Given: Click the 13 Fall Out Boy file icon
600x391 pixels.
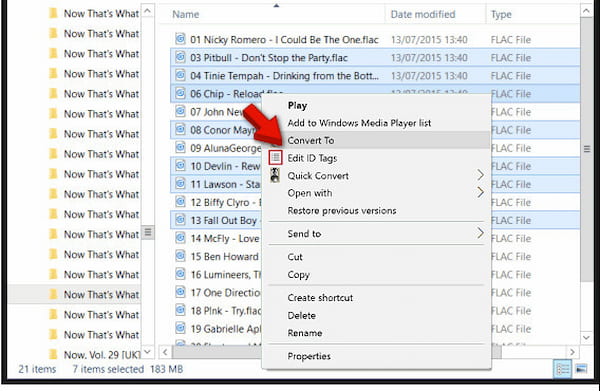Looking at the screenshot, I should point(180,220).
